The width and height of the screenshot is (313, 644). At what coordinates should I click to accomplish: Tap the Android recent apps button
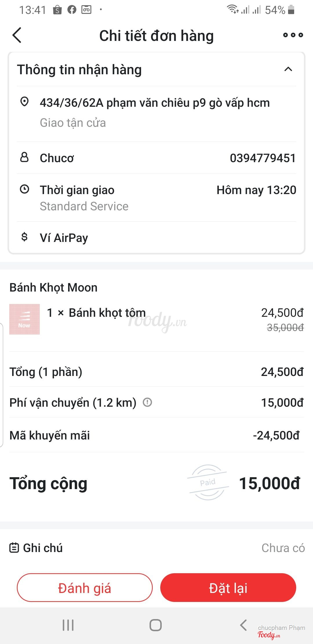68,625
